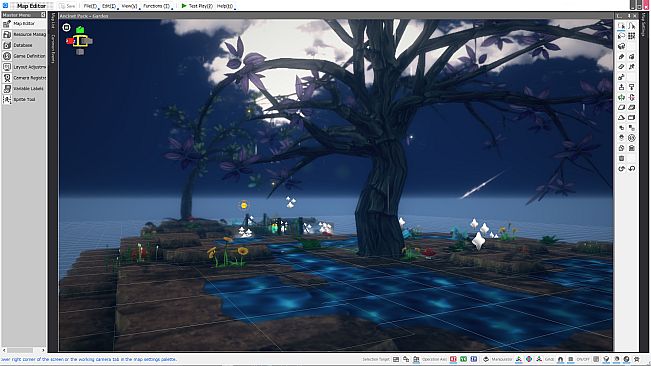Screen dimensions: 651x366
Task: Open Game Definition from Master Menu
Action: pyautogui.click(x=24, y=56)
